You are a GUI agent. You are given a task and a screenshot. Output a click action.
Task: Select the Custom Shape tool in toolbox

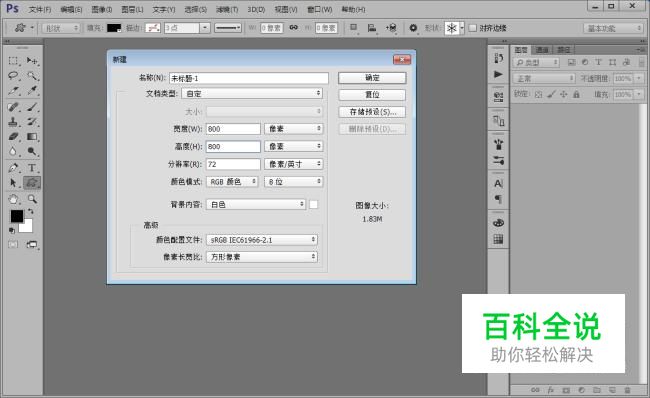[32, 182]
